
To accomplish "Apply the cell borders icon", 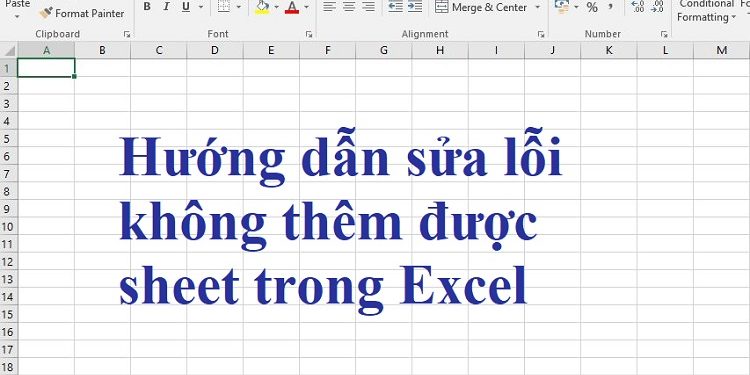I will [223, 7].
